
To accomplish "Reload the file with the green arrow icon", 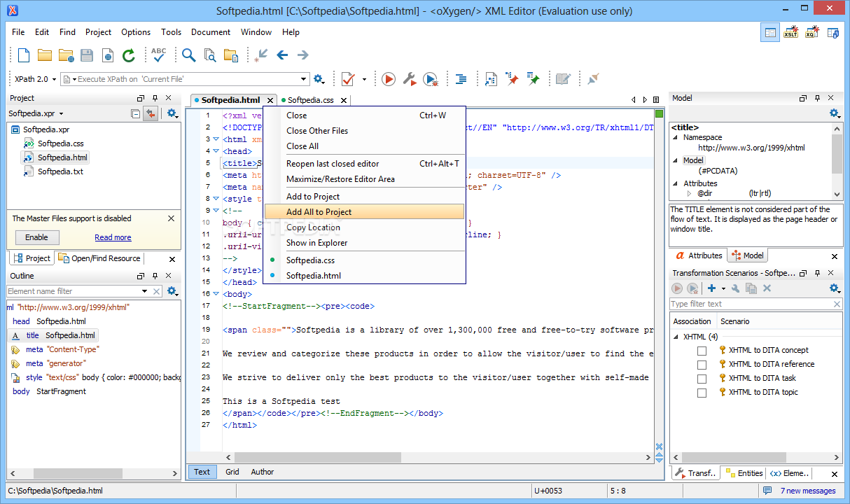I will pos(128,55).
